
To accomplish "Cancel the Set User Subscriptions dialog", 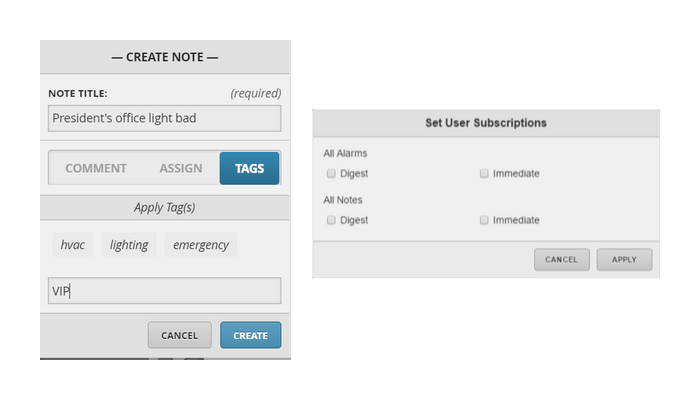I will click(x=562, y=259).
